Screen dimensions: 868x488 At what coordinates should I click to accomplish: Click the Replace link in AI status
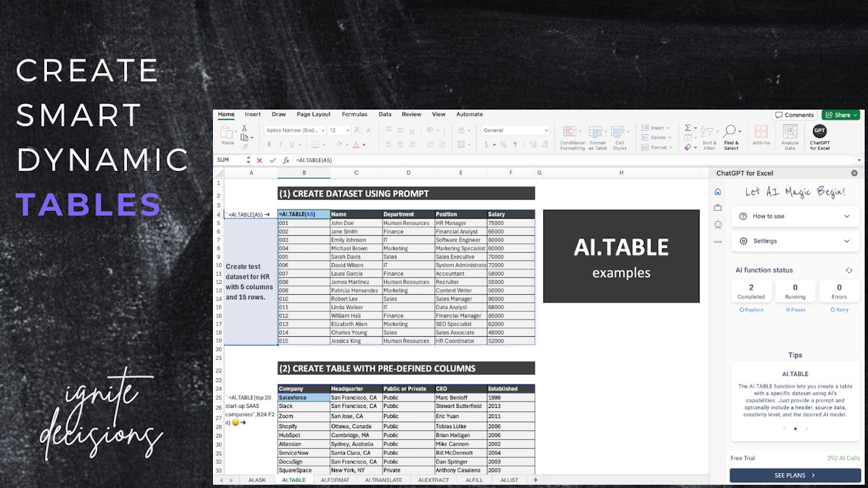coord(752,310)
